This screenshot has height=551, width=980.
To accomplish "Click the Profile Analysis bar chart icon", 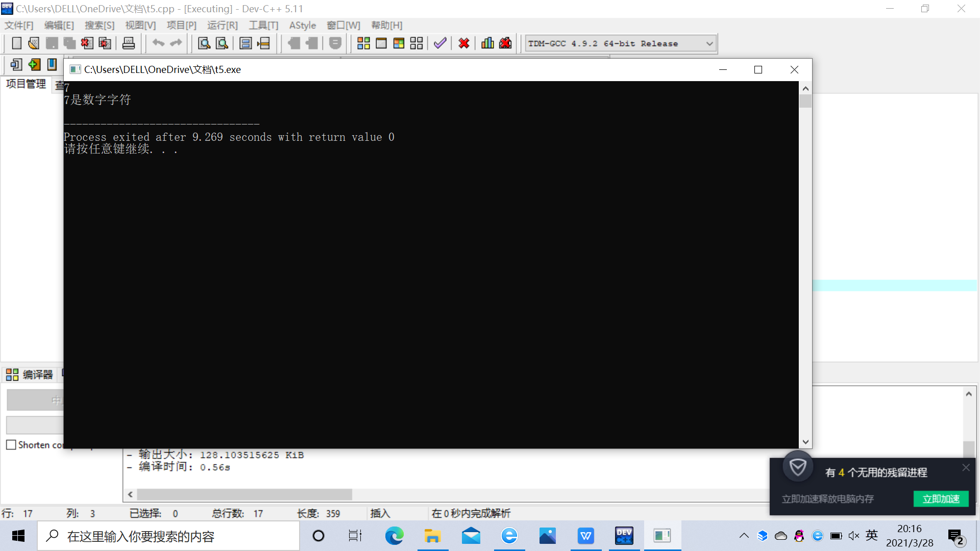I will coord(487,43).
